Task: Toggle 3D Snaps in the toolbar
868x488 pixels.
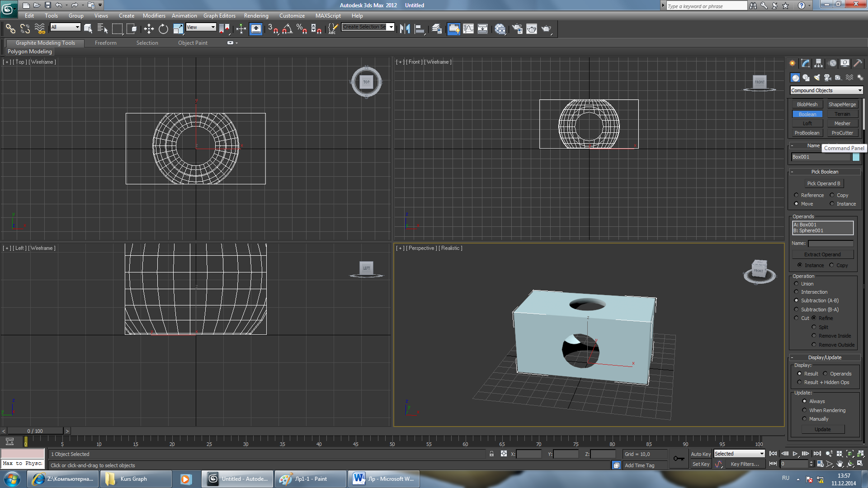Action: click(x=273, y=29)
